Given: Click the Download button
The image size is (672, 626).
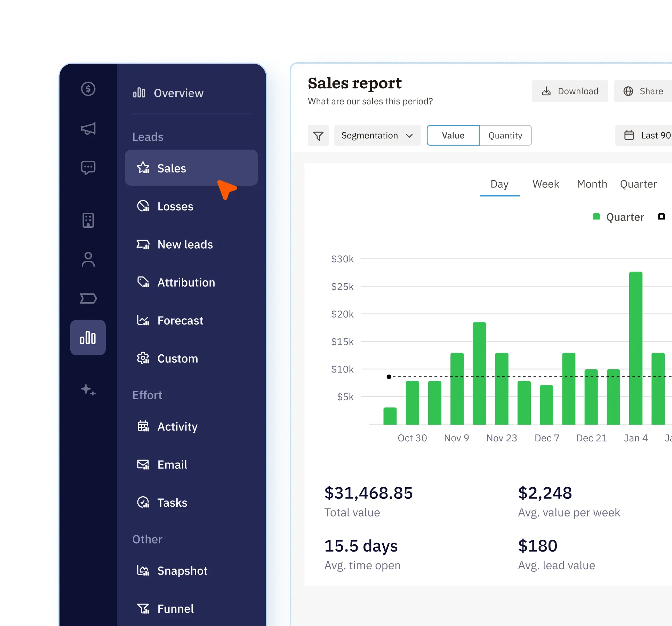Looking at the screenshot, I should coord(570,91).
